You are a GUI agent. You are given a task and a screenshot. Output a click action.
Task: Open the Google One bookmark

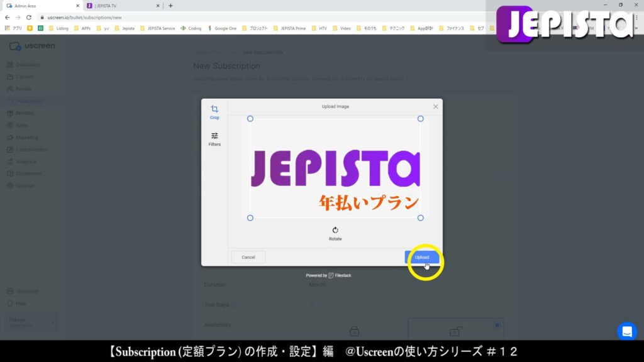pyautogui.click(x=222, y=28)
